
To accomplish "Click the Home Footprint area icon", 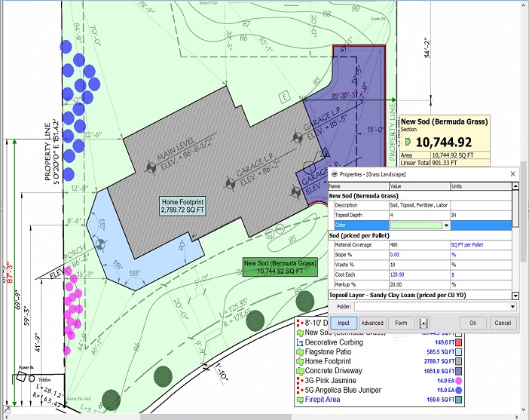I will [300, 362].
